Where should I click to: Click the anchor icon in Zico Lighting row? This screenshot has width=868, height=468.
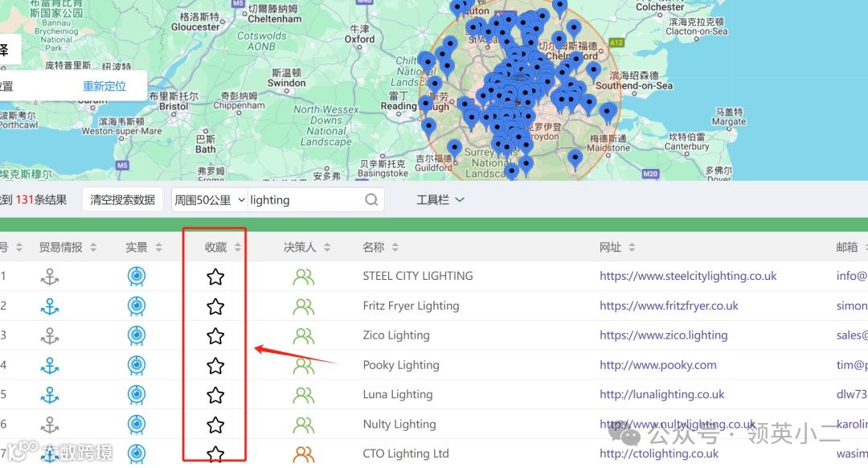(50, 335)
